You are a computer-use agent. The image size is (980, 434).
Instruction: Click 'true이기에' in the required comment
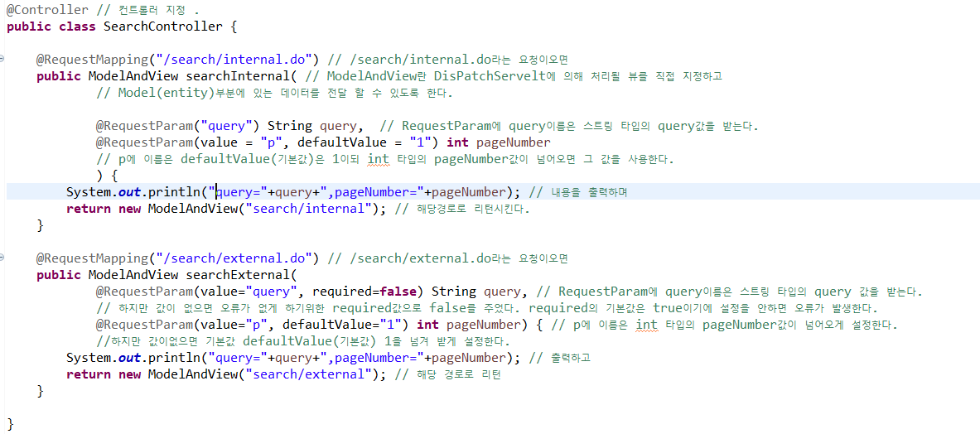683,308
